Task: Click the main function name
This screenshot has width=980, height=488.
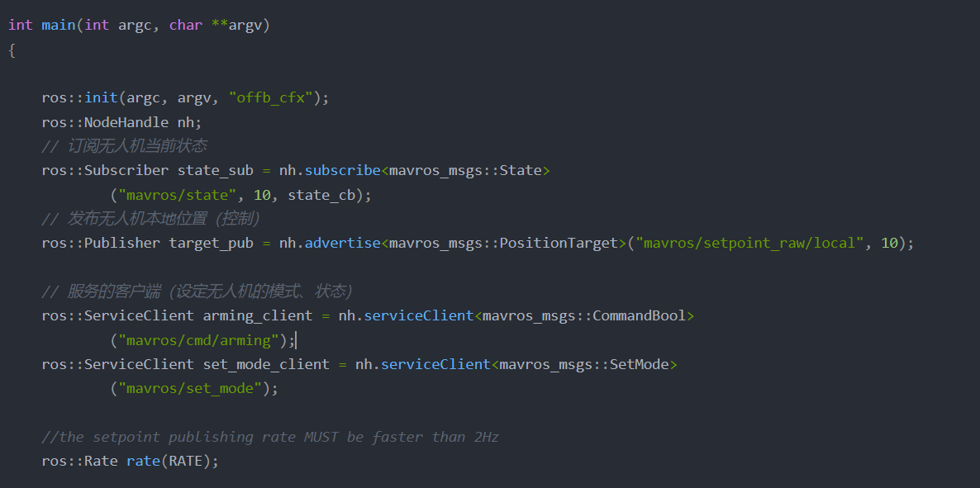Action: [x=58, y=24]
